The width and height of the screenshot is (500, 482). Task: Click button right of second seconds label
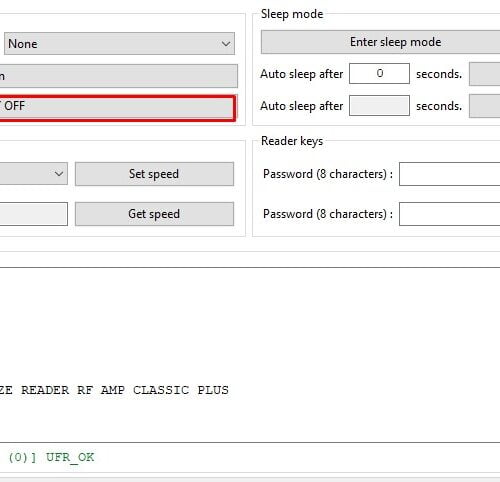coord(485,106)
